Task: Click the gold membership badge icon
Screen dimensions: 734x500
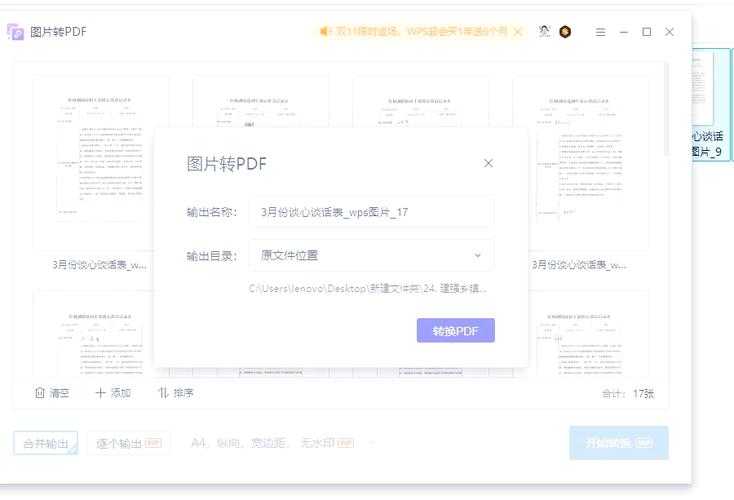Action: pyautogui.click(x=565, y=31)
